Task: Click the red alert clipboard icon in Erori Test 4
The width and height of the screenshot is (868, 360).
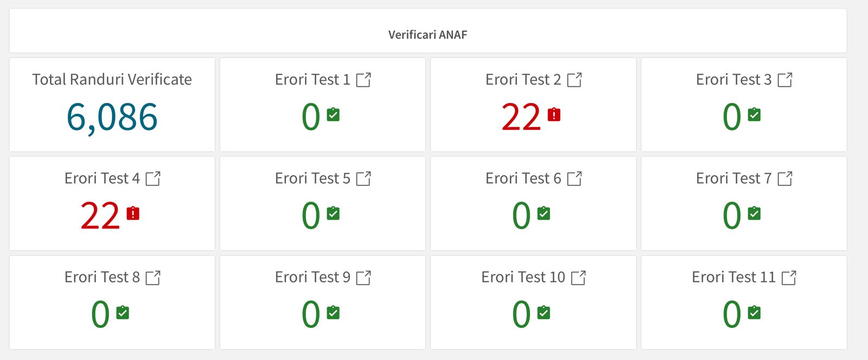Action: tap(133, 213)
